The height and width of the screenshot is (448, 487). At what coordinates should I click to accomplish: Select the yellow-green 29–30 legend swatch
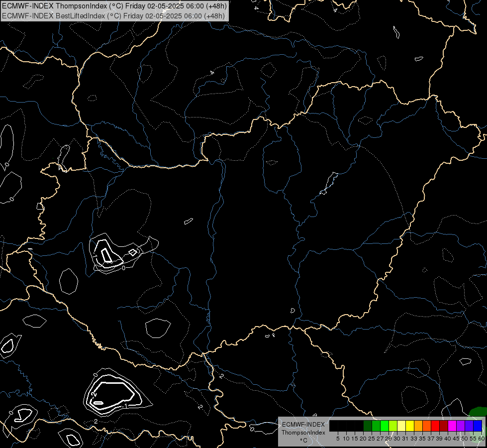click(x=393, y=426)
